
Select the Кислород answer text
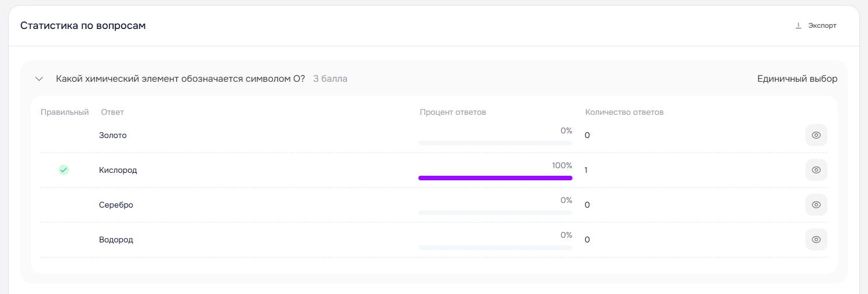(x=118, y=170)
